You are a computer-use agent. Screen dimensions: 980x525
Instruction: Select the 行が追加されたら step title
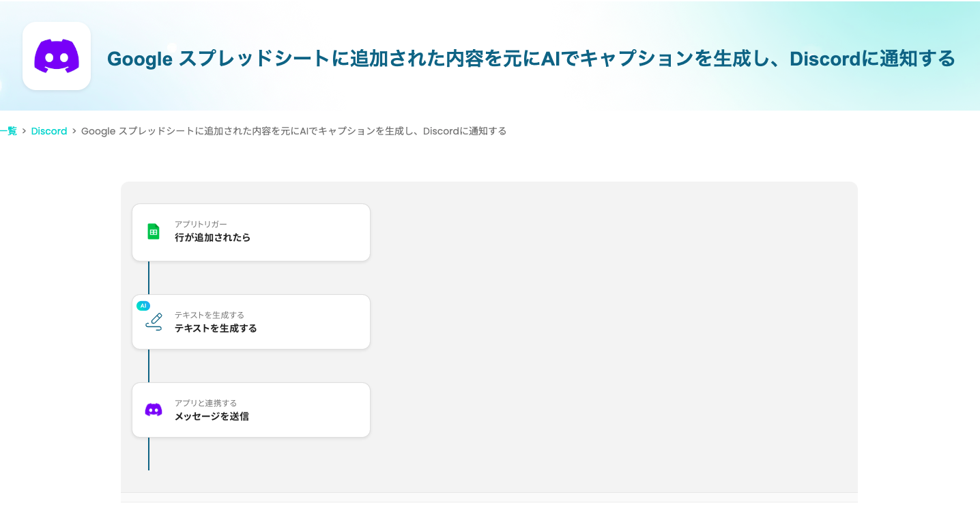(x=212, y=238)
